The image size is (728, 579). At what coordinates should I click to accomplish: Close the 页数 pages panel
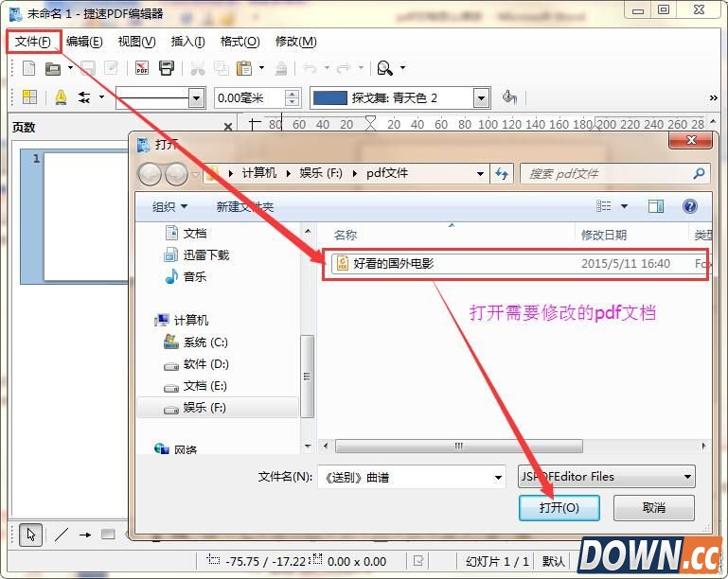pyautogui.click(x=228, y=127)
